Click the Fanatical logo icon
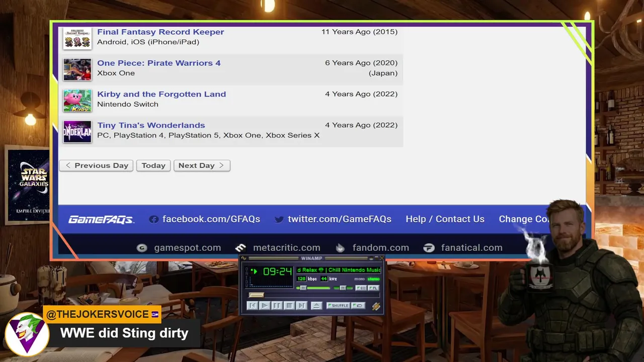 pyautogui.click(x=429, y=248)
